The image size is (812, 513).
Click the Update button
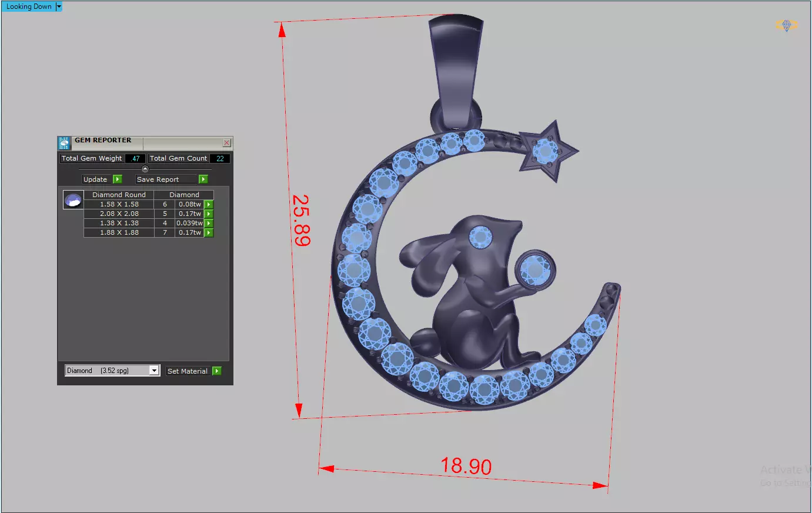pyautogui.click(x=97, y=179)
